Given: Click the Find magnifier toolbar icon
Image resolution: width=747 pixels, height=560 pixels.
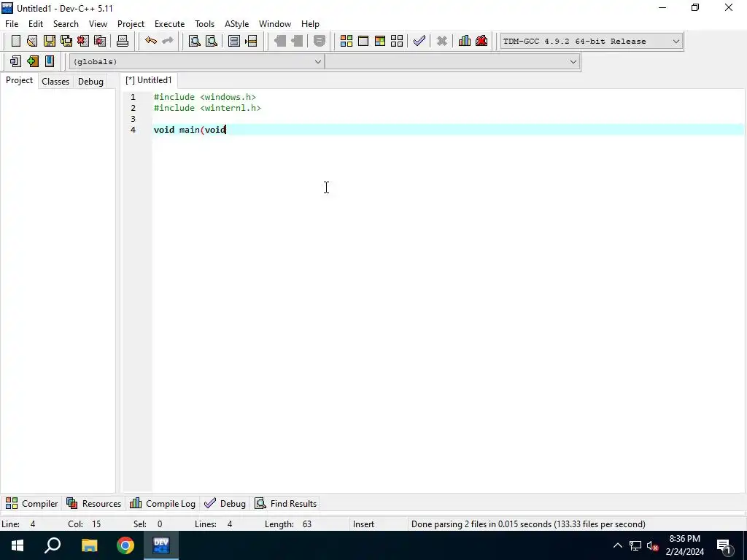Looking at the screenshot, I should [x=194, y=41].
